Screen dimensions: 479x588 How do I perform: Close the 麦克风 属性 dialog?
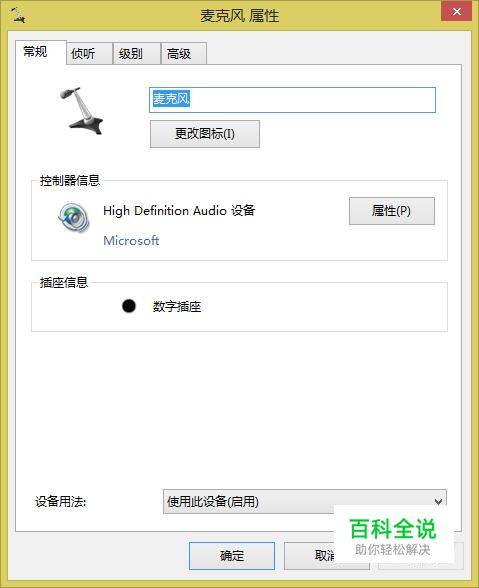[x=456, y=11]
